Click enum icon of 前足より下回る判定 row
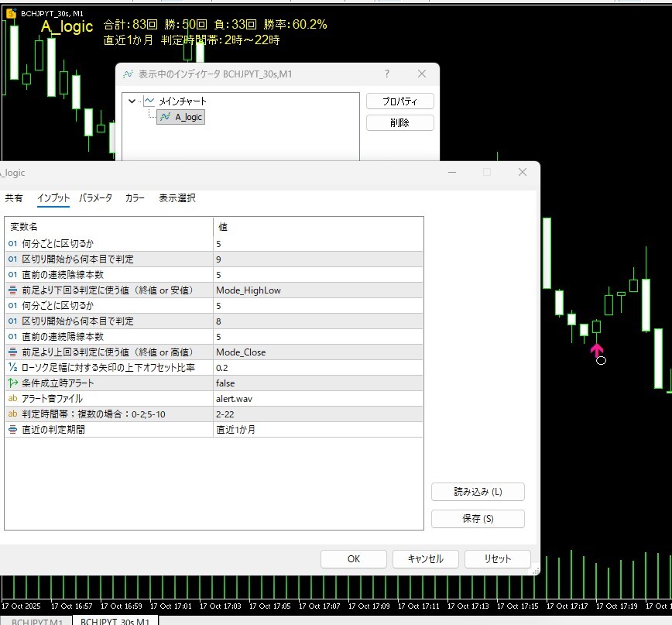The width and height of the screenshot is (672, 625). pyautogui.click(x=13, y=290)
